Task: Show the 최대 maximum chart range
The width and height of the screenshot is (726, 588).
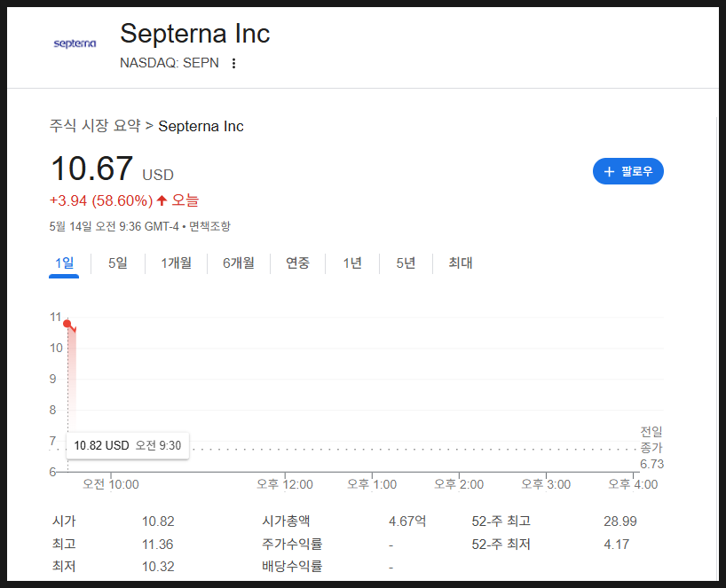Action: [461, 263]
